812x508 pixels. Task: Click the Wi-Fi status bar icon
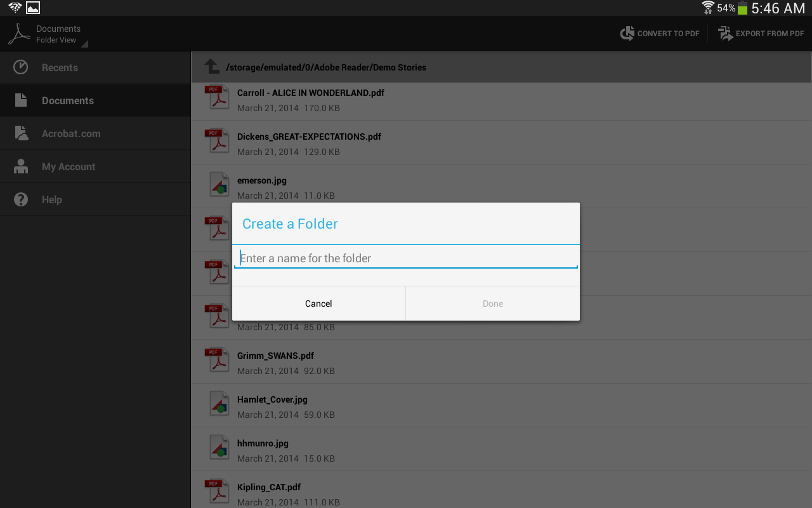tap(706, 8)
